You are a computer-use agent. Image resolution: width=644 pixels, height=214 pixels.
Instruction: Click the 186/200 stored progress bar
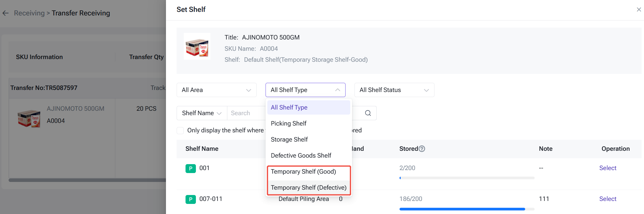pos(467,209)
